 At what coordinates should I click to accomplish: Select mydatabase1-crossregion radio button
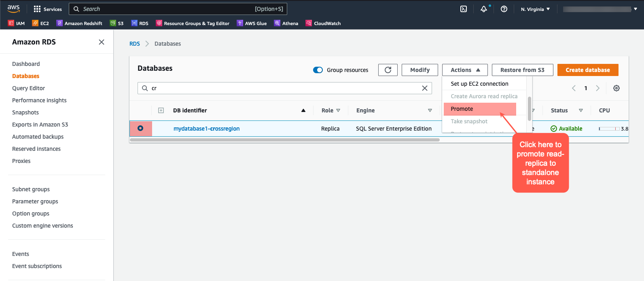click(140, 128)
